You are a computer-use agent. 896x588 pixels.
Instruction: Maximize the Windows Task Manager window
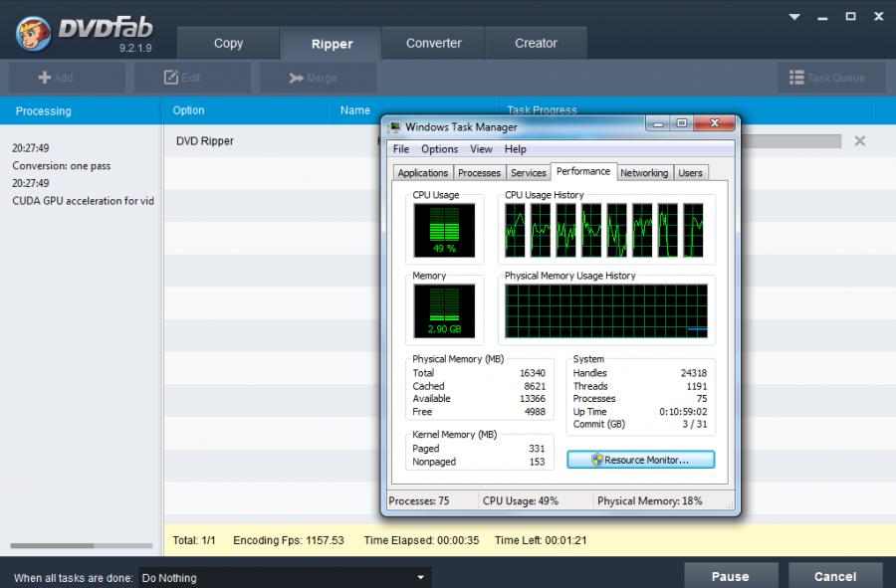(681, 123)
